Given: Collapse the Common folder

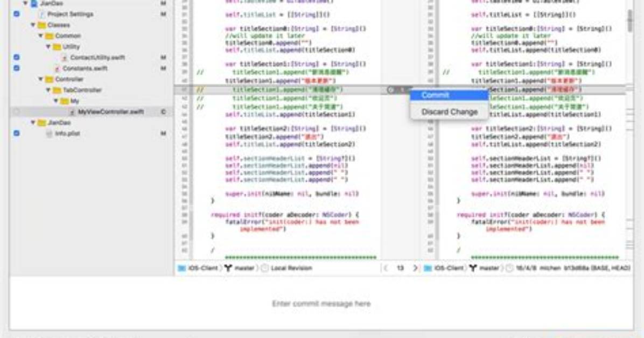Looking at the screenshot, I should 41,36.
